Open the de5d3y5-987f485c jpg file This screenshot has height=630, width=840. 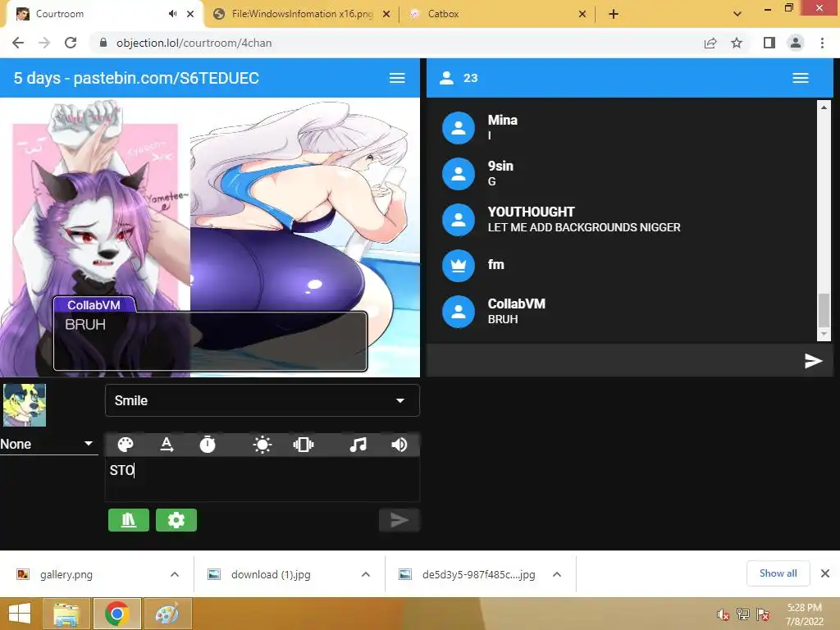(478, 575)
